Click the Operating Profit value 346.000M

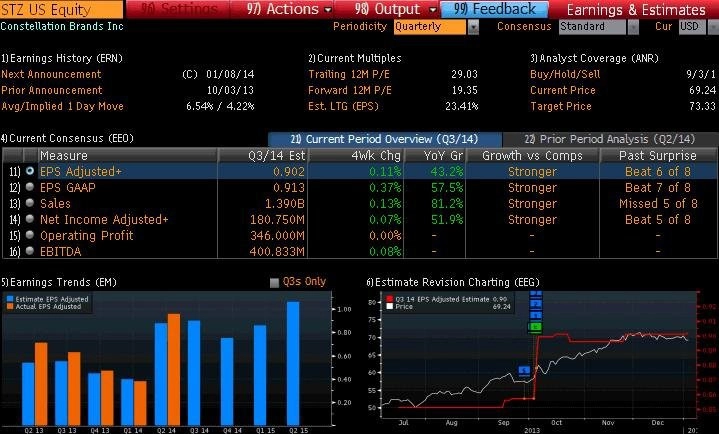277,236
